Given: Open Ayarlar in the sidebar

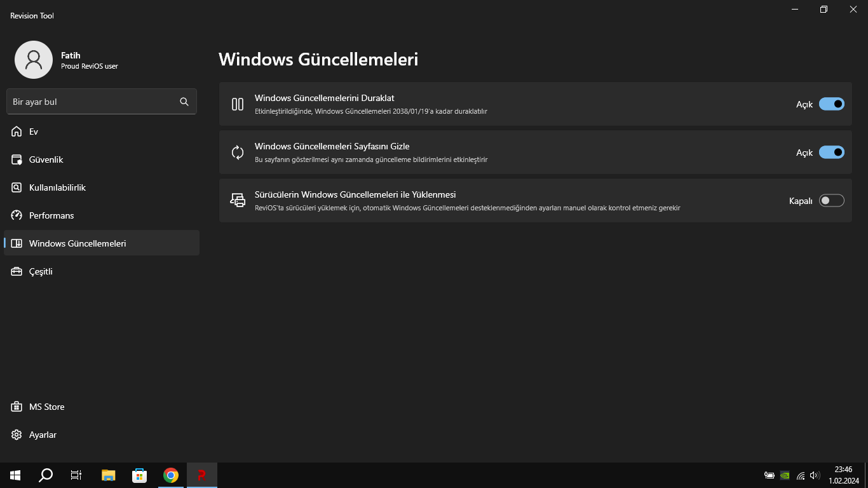Looking at the screenshot, I should 102,435.
